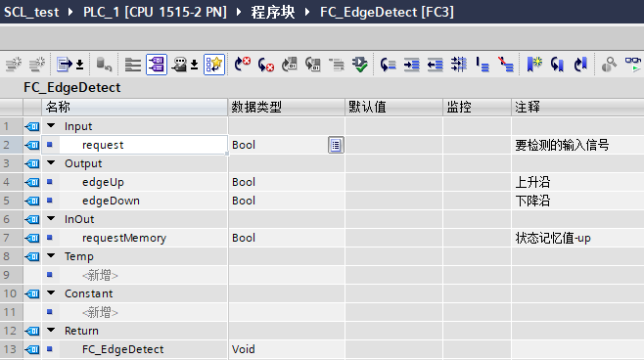The image size is (644, 360).
Task: Click the <新增> placeholder under Temp
Action: [x=100, y=275]
